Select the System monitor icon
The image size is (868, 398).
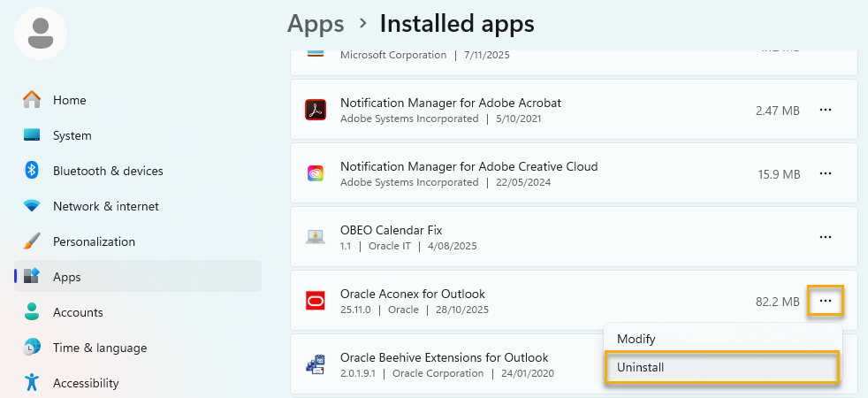(x=32, y=135)
